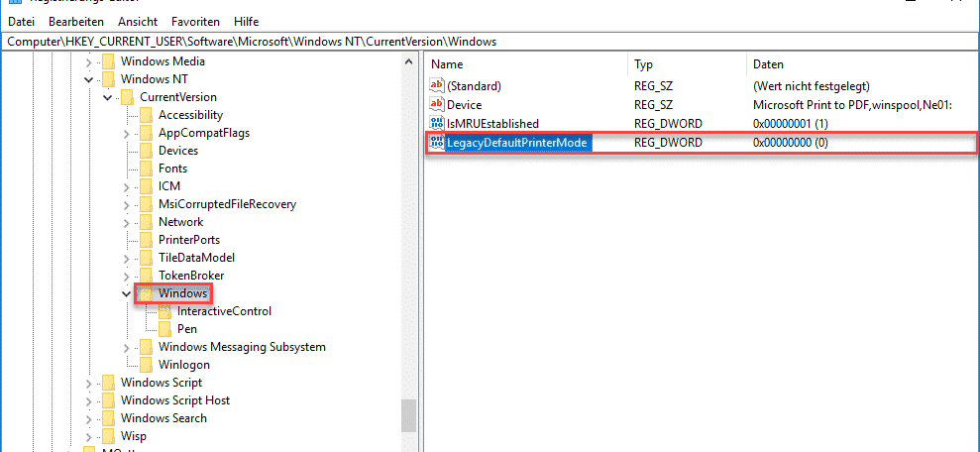This screenshot has width=980, height=452.
Task: Click the AppCompatFlags folder icon
Action: click(x=147, y=133)
